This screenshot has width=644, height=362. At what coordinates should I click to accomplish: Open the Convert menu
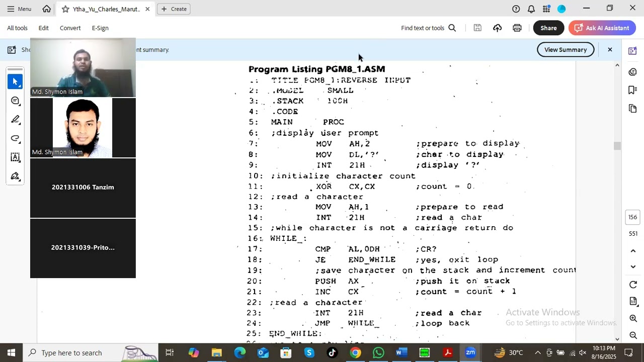pyautogui.click(x=70, y=28)
